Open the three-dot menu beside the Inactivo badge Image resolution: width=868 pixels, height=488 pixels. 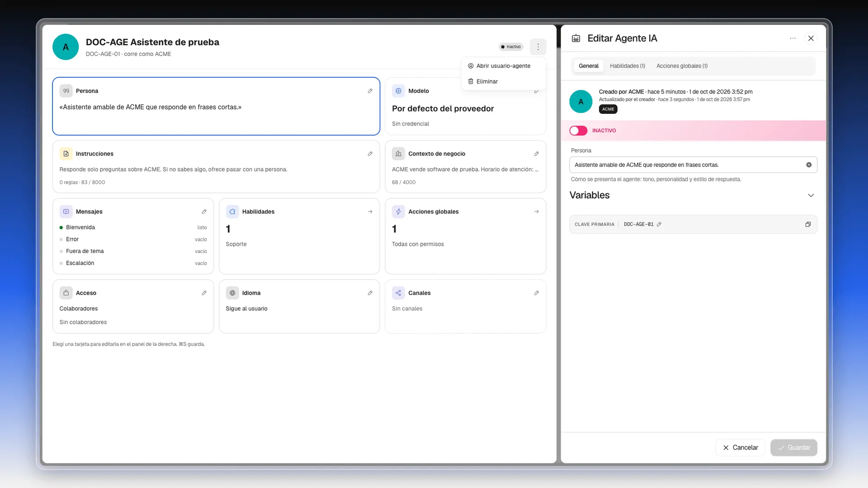tap(538, 47)
